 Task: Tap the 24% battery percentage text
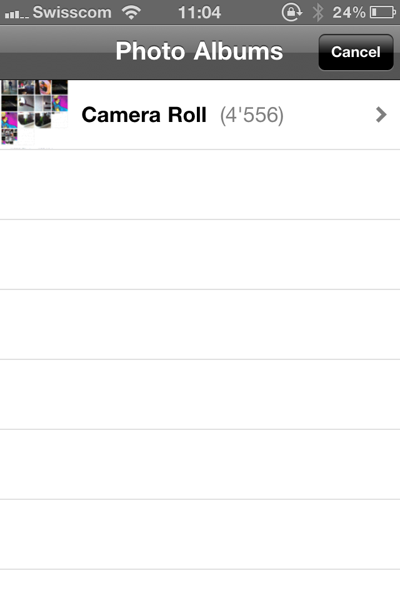point(348,13)
